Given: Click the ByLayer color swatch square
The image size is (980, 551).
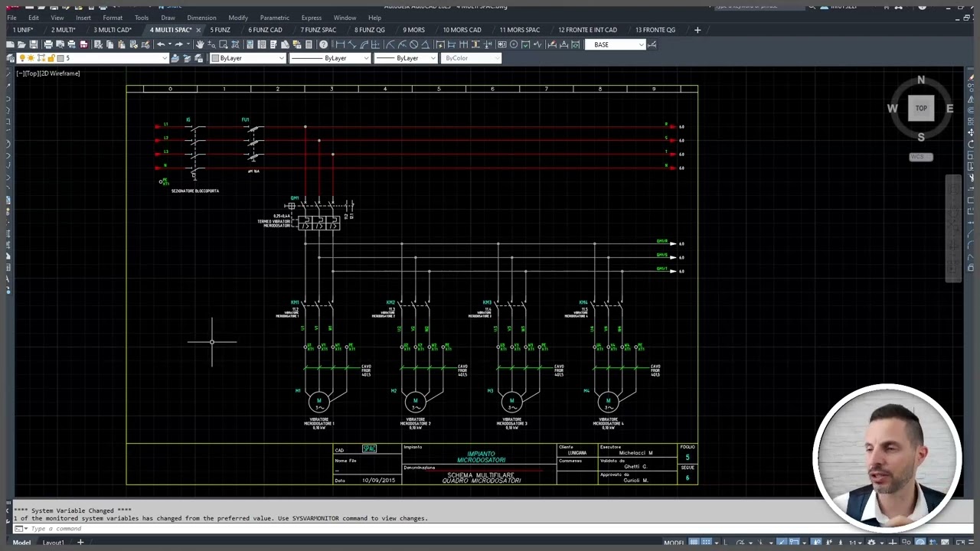Looking at the screenshot, I should tap(215, 58).
